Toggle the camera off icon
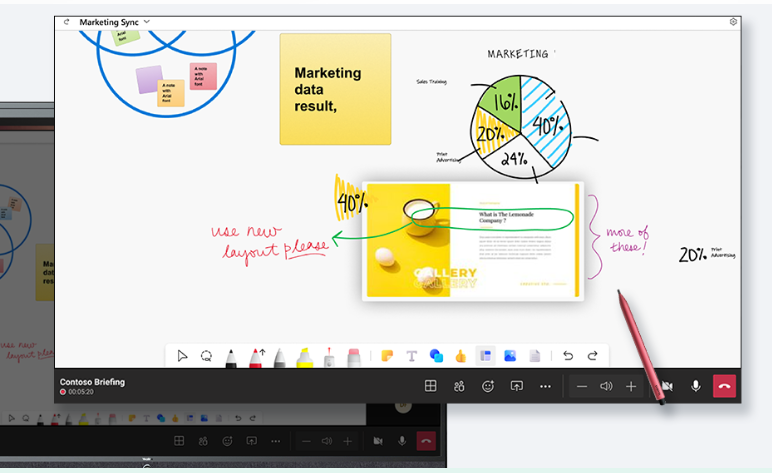772x473 pixels. 666,386
